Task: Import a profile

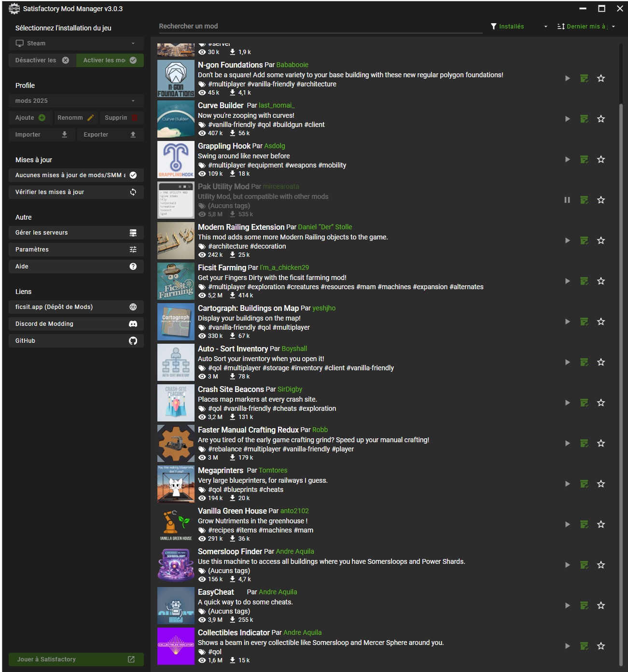Action: 42,135
